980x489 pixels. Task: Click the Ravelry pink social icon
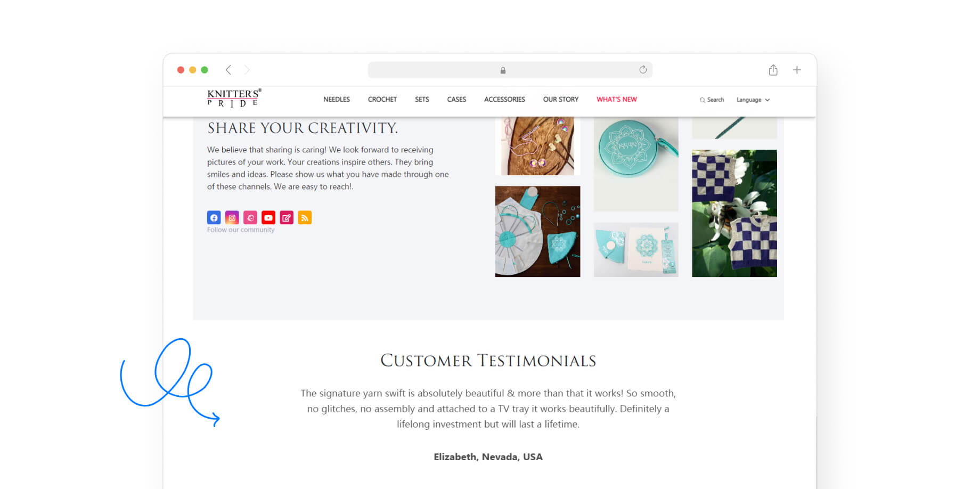(x=250, y=217)
